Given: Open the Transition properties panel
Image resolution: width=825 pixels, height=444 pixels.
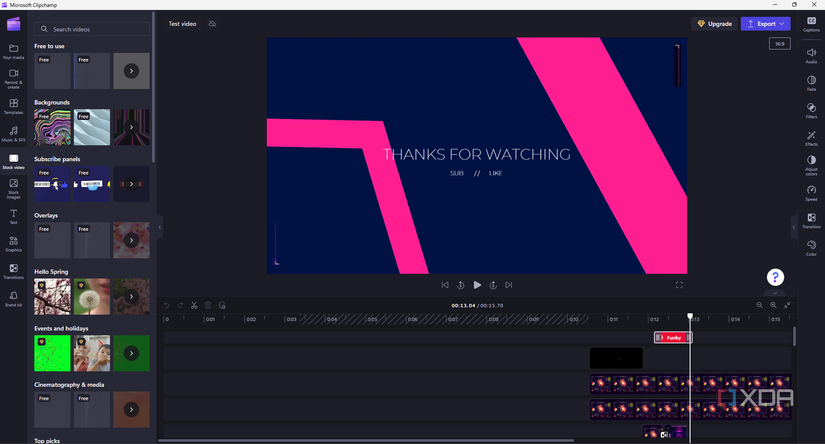Looking at the screenshot, I should point(811,221).
